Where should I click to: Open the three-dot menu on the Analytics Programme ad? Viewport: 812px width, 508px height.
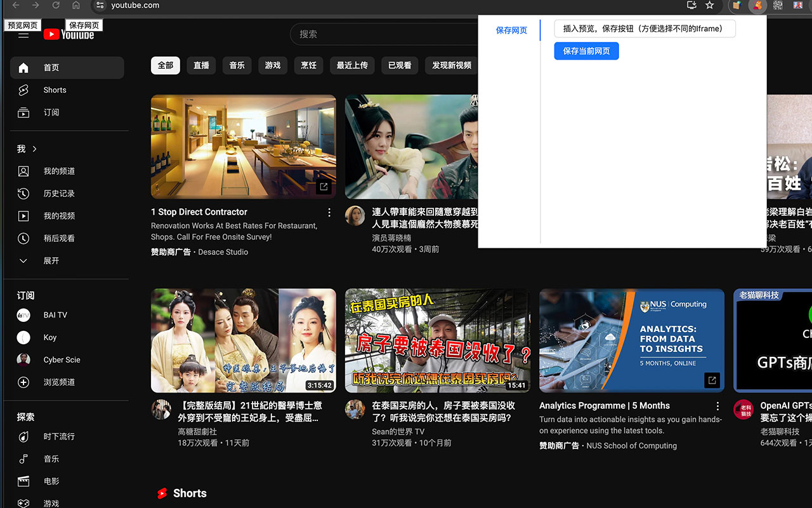coord(717,405)
